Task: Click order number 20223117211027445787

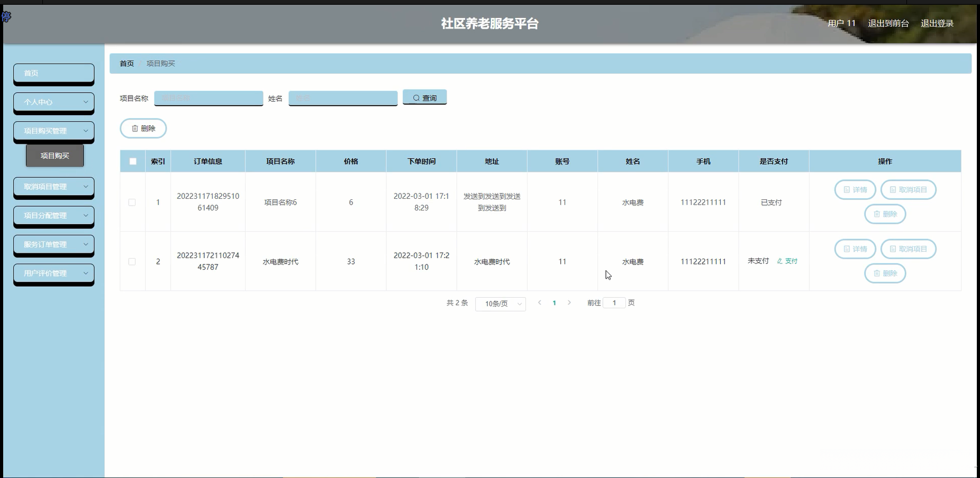Action: point(208,261)
